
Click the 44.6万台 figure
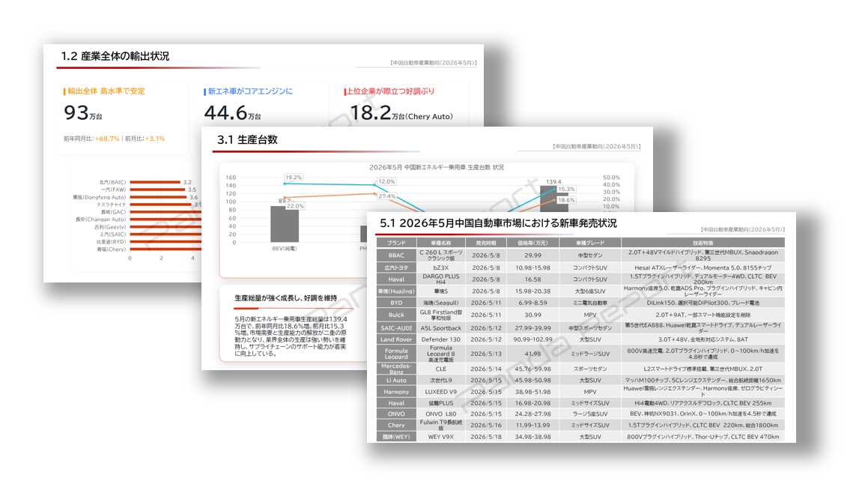[232, 113]
